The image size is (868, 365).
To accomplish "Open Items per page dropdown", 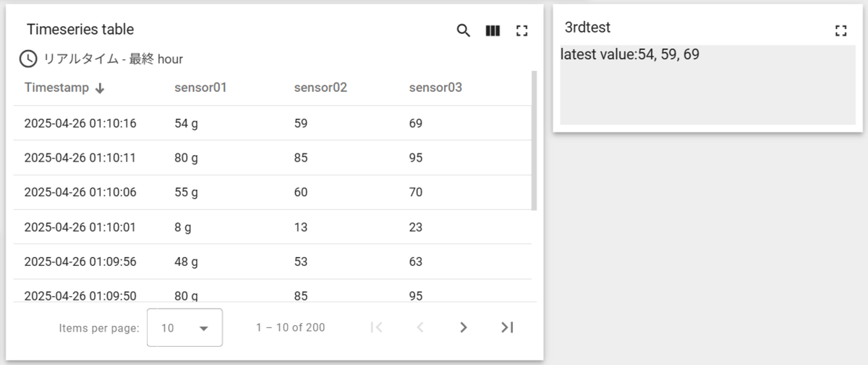I will coord(184,327).
